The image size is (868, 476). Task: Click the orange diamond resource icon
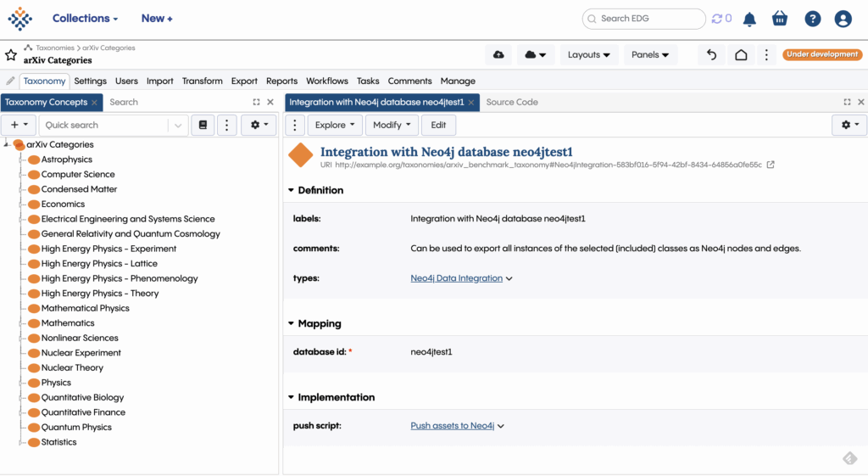tap(301, 154)
